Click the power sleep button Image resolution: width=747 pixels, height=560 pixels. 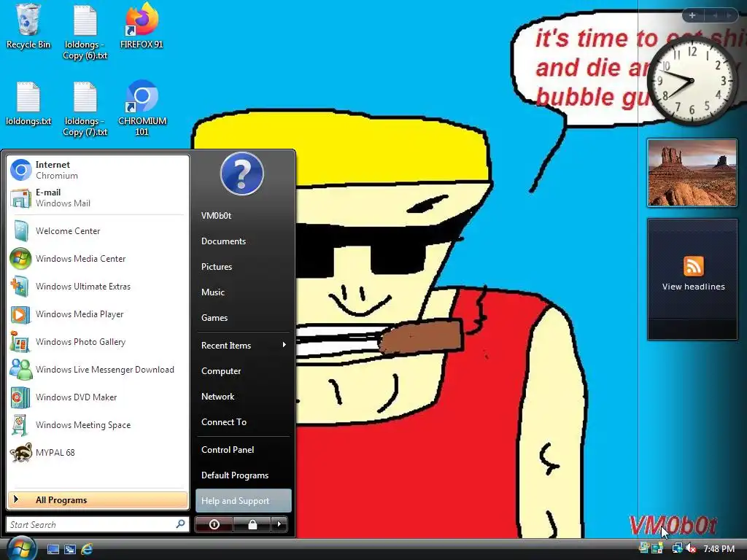coord(214,524)
